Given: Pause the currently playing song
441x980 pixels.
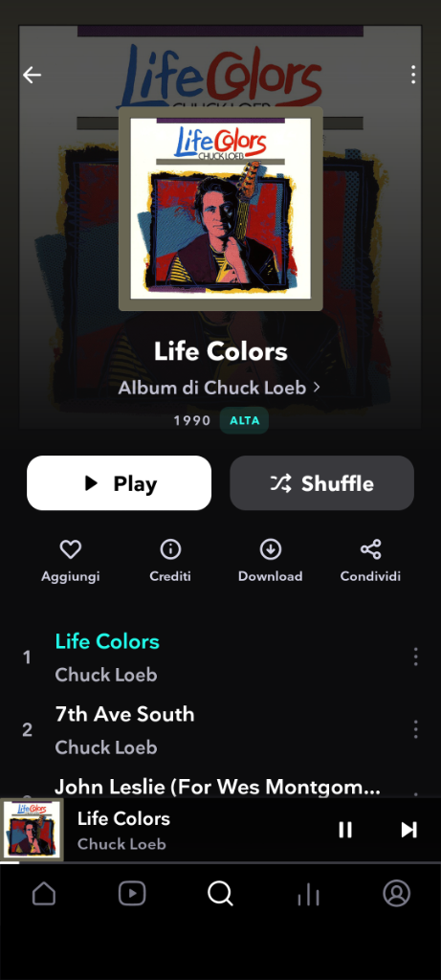Looking at the screenshot, I should tap(345, 830).
